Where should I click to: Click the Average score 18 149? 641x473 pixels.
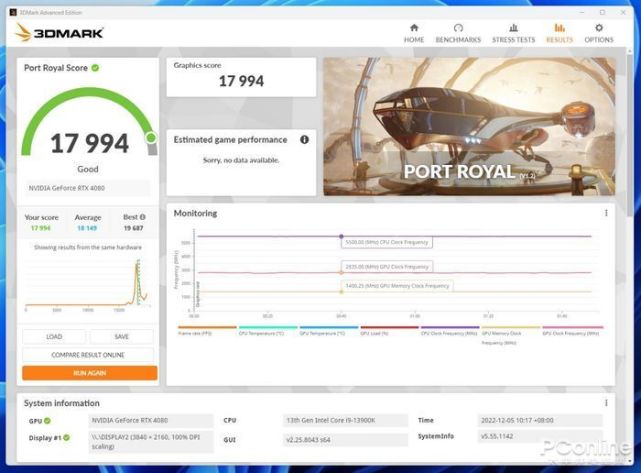(87, 228)
